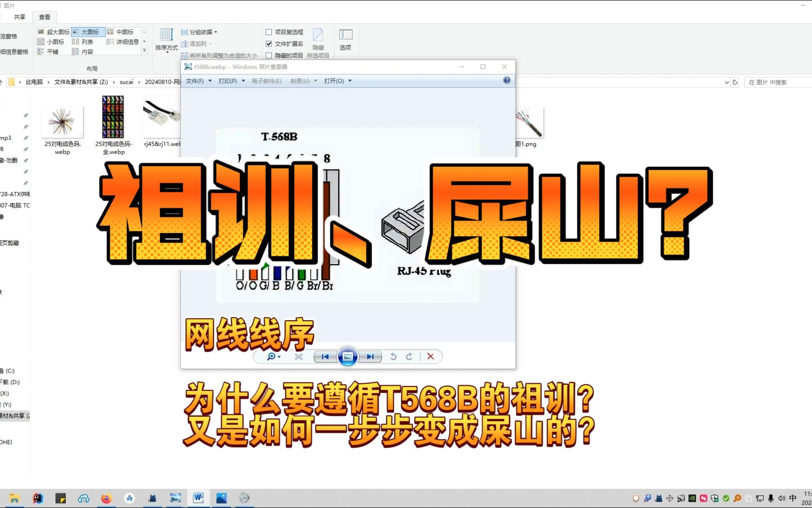The image size is (812, 508).
Task: Click 隐藏所选项目 hide selected items icon
Action: coord(318,43)
